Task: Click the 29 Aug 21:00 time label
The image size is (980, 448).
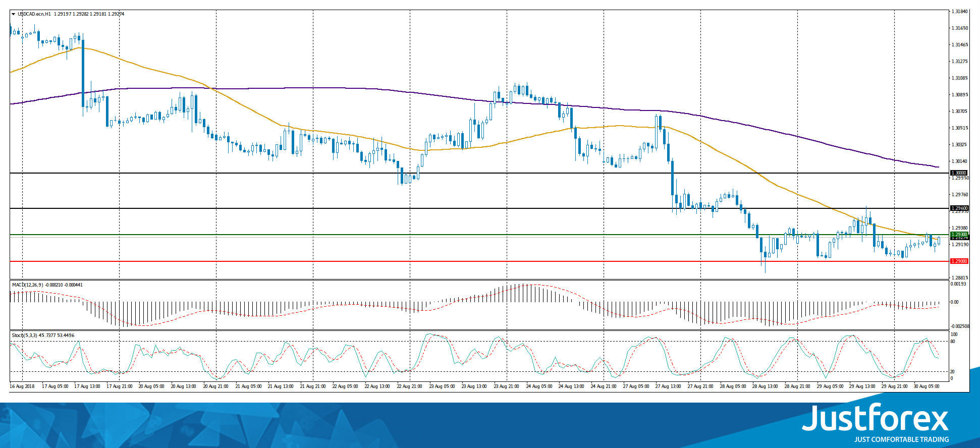Action: point(894,386)
